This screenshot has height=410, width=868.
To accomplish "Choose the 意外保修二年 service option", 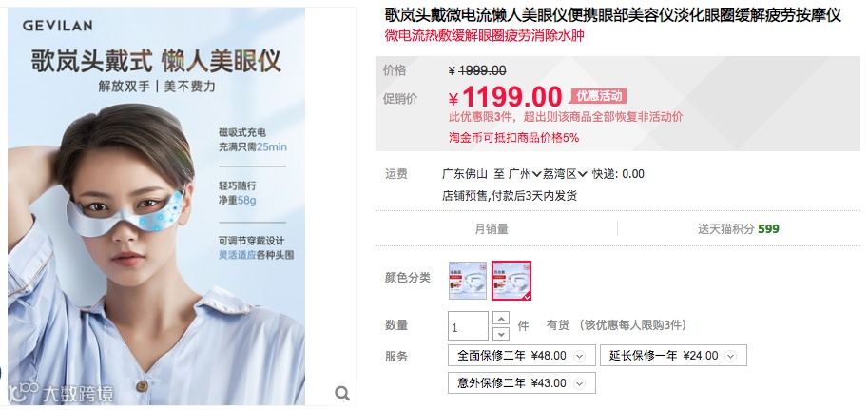I will pyautogui.click(x=521, y=382).
